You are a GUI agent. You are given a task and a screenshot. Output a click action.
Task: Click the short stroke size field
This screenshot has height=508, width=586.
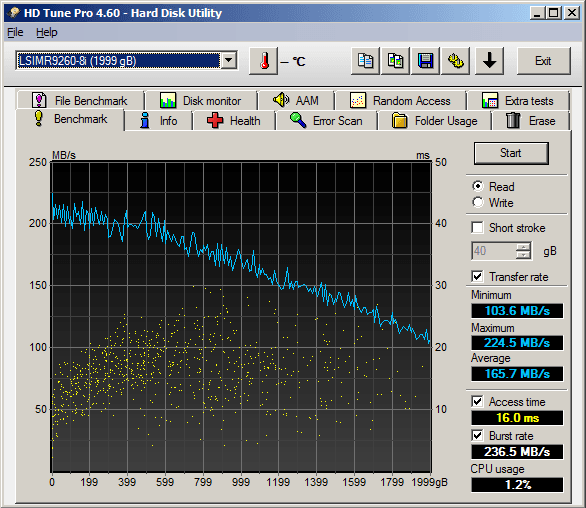494,251
